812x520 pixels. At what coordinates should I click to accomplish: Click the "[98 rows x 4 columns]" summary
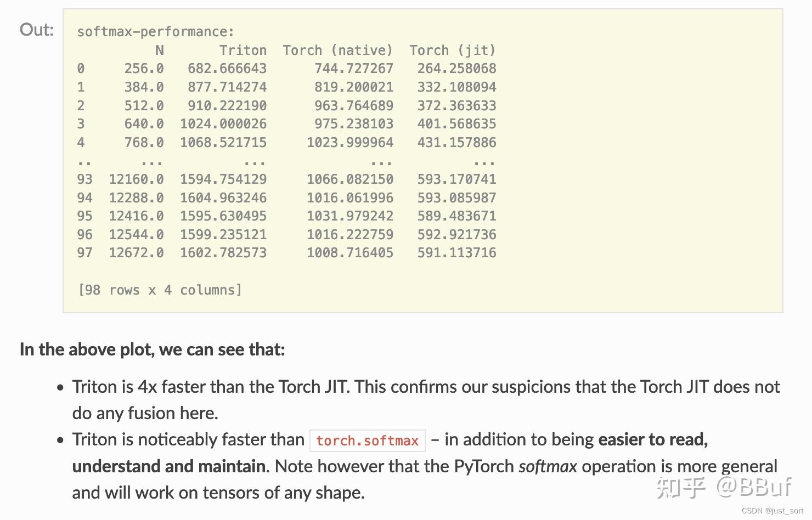pyautogui.click(x=160, y=290)
